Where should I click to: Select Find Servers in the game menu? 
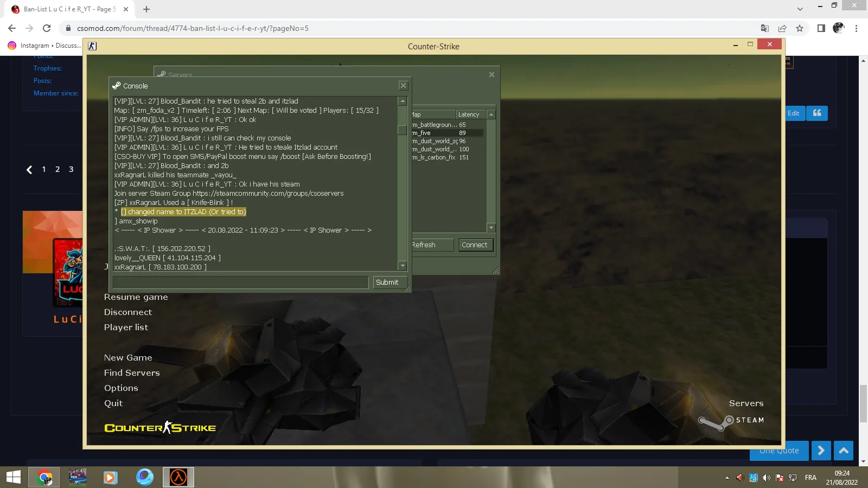132,373
